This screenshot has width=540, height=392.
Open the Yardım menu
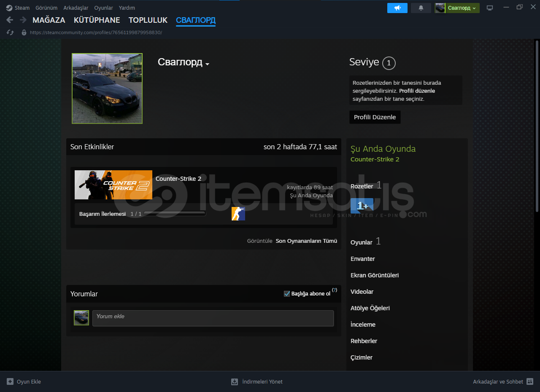[x=127, y=8]
